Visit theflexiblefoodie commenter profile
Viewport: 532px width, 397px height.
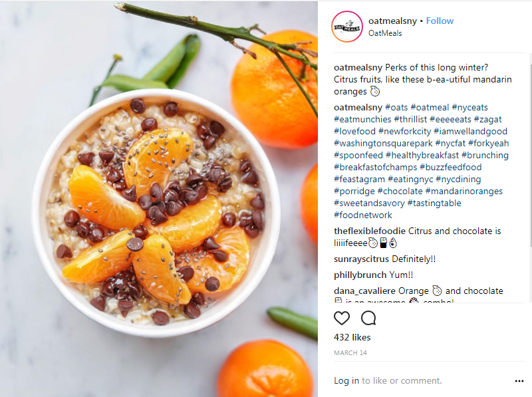(370, 231)
